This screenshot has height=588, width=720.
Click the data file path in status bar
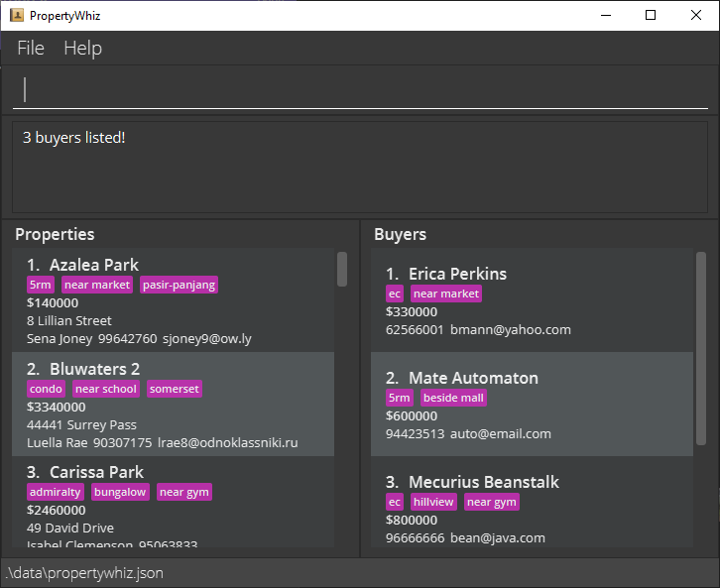click(84, 573)
